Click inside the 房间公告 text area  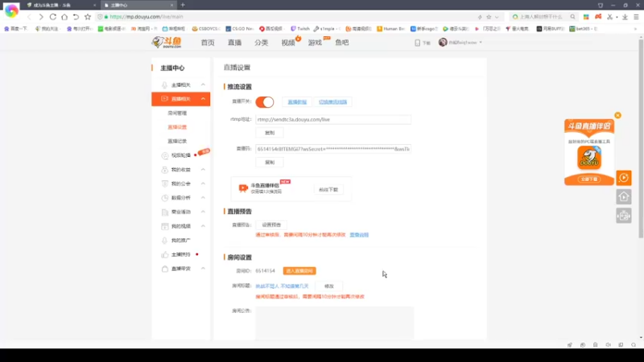click(x=335, y=323)
